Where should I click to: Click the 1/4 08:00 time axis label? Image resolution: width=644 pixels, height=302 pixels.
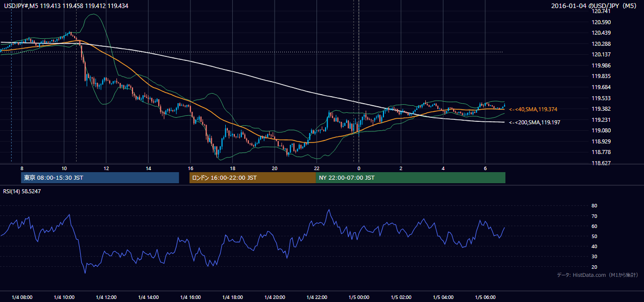tap(22, 297)
